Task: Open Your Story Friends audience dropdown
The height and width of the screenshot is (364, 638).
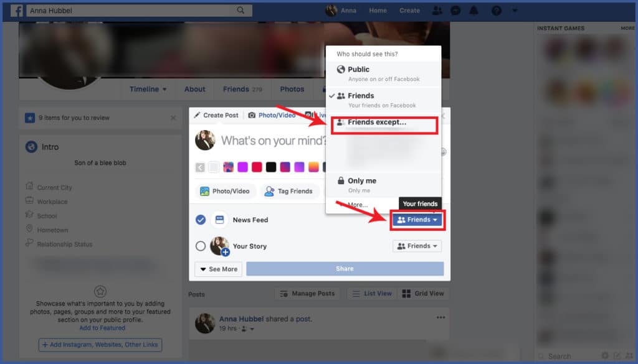Action: [x=417, y=246]
